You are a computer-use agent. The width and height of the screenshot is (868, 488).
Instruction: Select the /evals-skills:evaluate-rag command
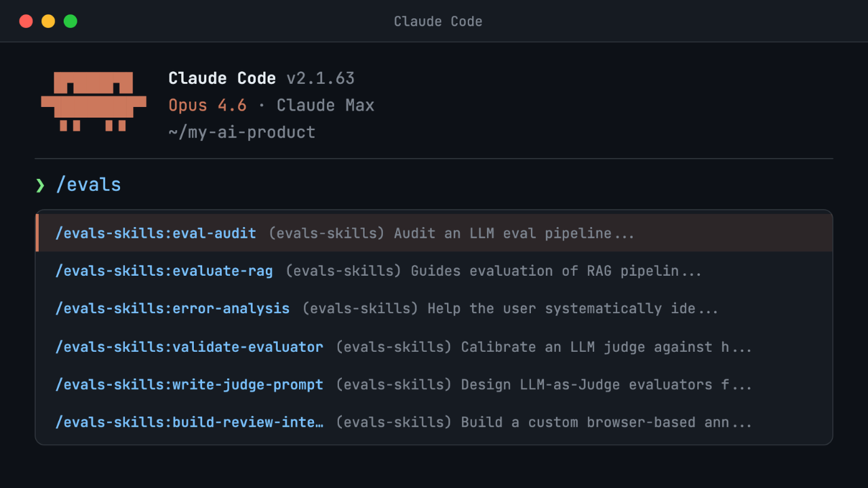coord(164,271)
